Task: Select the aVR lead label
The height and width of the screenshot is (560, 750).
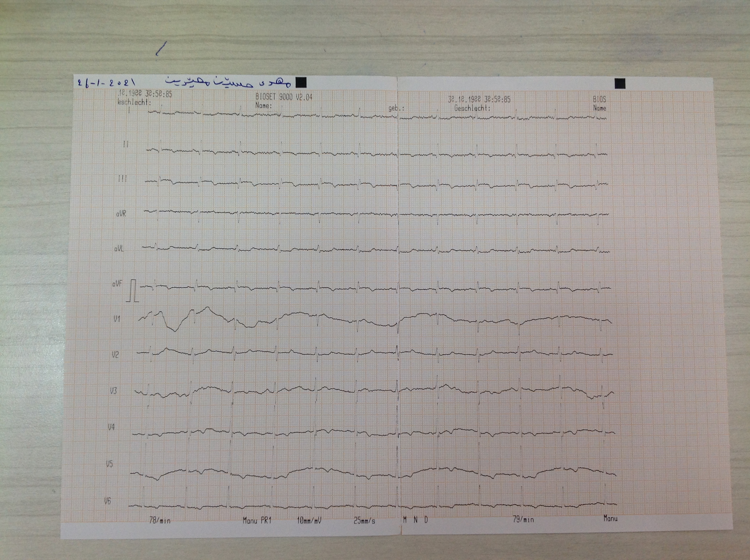Action: [x=121, y=214]
